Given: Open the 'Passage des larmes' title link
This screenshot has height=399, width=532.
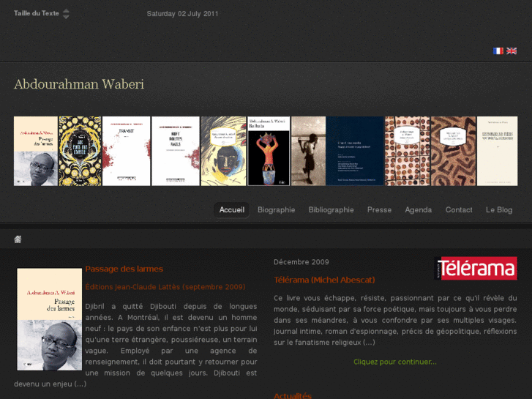Looking at the screenshot, I should pyautogui.click(x=124, y=269).
